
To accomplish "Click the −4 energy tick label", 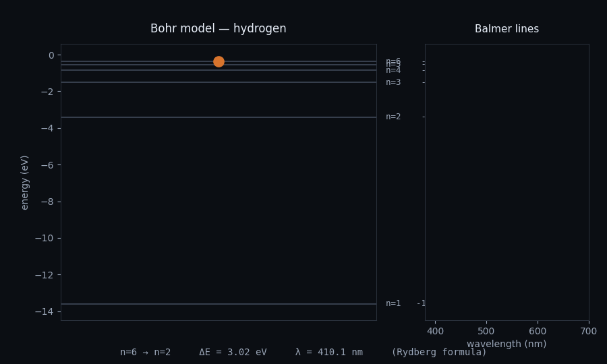I will click(48, 128).
